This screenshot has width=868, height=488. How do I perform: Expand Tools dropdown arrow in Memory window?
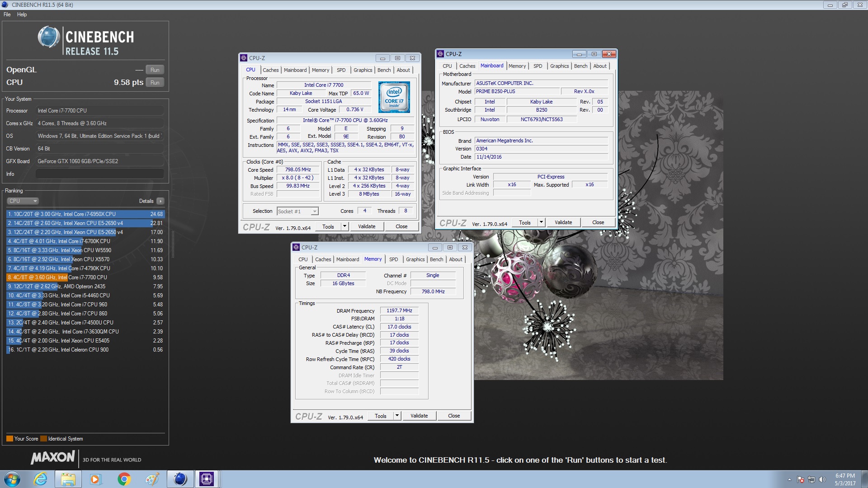(x=397, y=416)
